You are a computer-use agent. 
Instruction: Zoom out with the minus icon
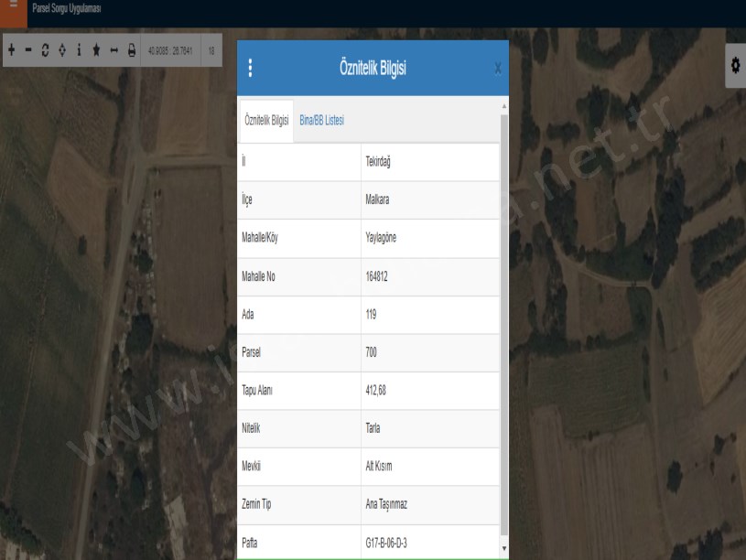click(28, 49)
